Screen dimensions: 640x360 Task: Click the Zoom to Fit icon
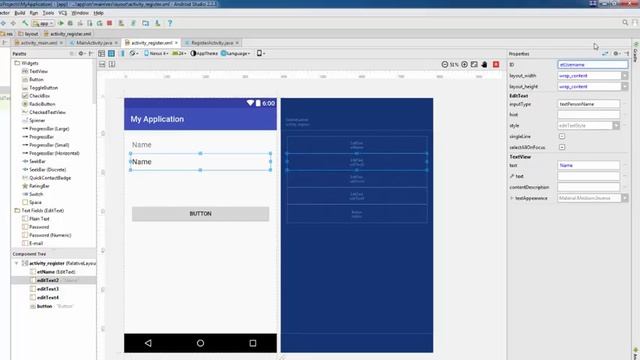click(474, 64)
